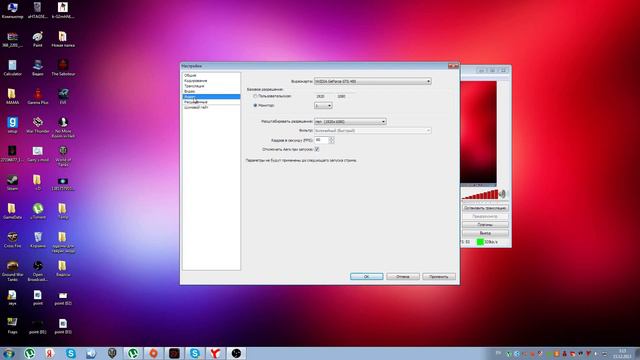The height and width of the screenshot is (360, 640).
Task: Select Кодирование in the settings list
Action: click(x=211, y=81)
